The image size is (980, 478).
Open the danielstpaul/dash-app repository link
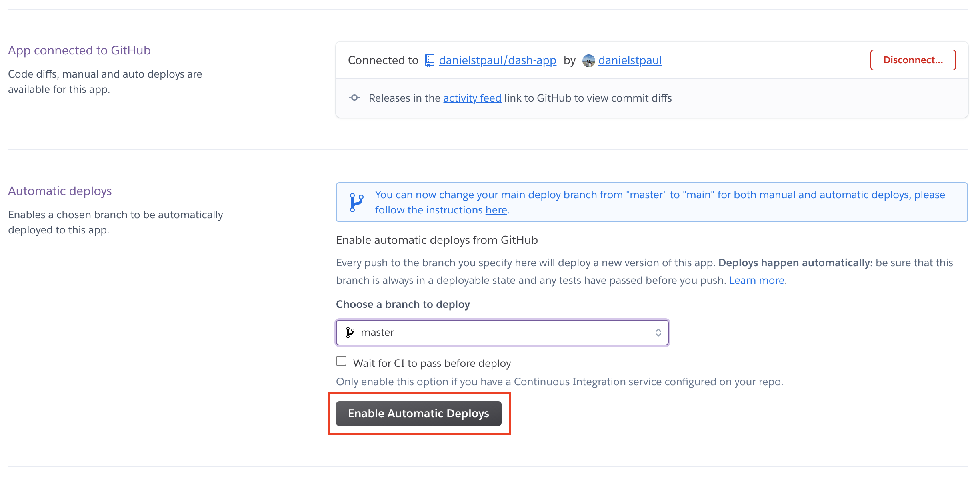498,60
